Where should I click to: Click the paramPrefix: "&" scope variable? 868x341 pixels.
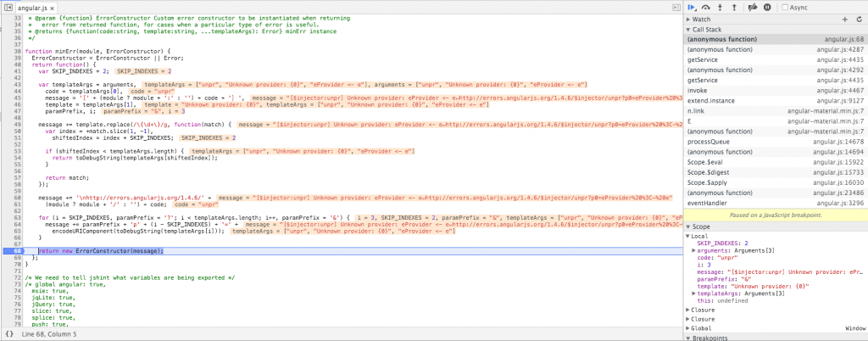coord(722,280)
